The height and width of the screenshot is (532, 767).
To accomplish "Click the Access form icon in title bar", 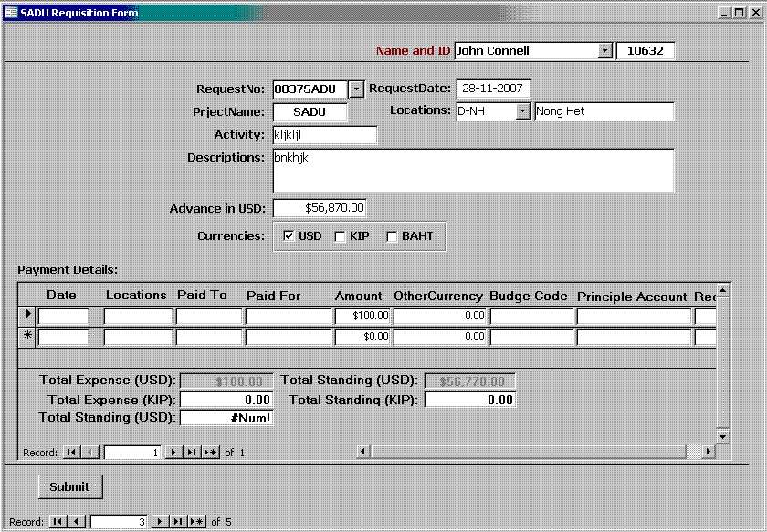I will pyautogui.click(x=12, y=13).
